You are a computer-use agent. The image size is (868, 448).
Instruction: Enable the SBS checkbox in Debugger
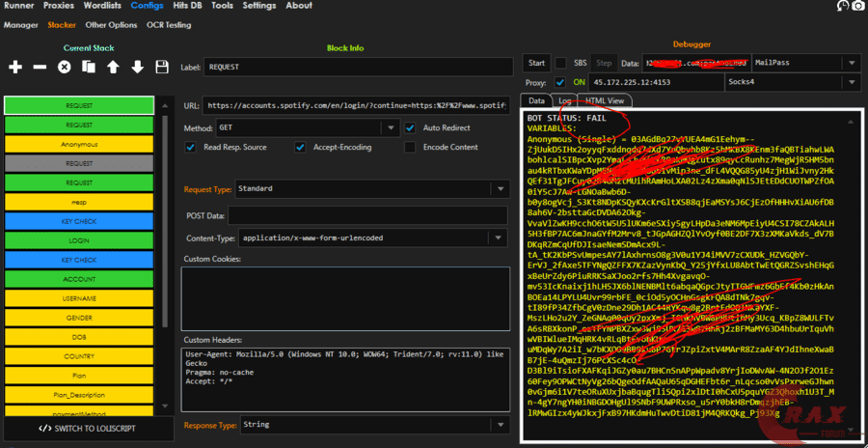click(560, 64)
